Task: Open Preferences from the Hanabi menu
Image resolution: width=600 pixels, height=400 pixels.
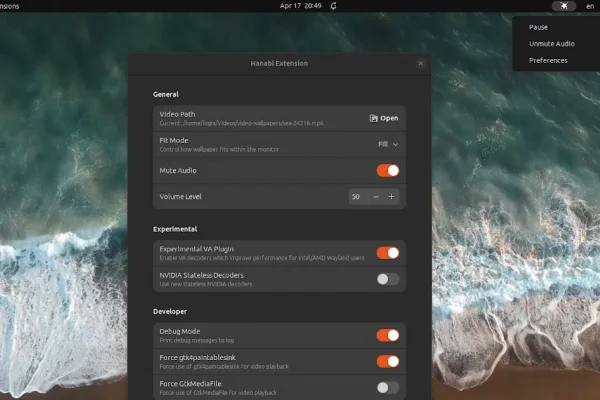Action: click(548, 60)
